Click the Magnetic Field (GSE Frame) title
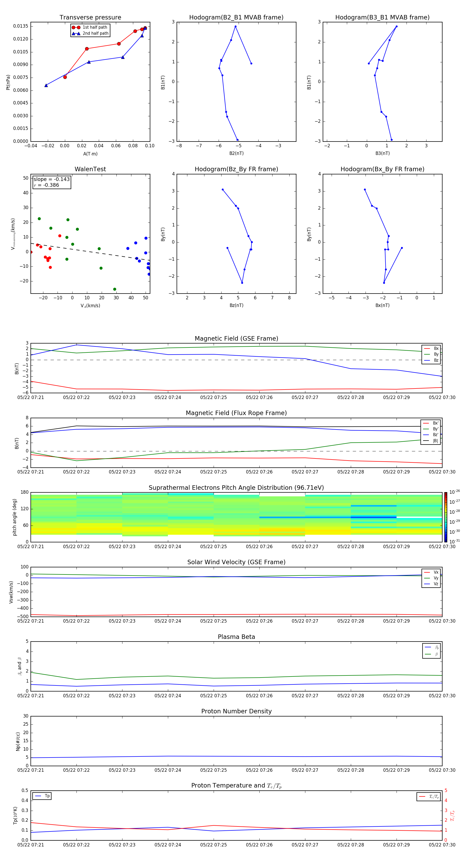Viewport: 473px width, 868px height. (x=236, y=339)
